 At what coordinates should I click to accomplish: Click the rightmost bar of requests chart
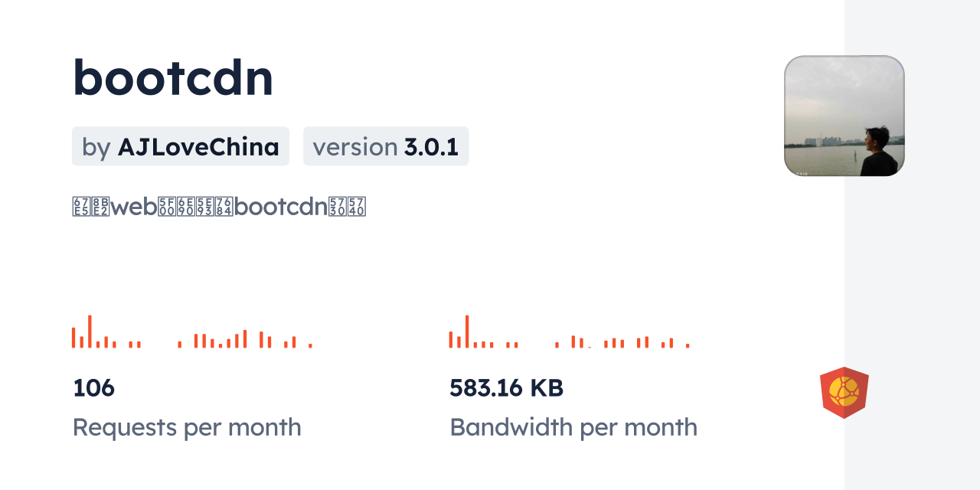coord(310,346)
